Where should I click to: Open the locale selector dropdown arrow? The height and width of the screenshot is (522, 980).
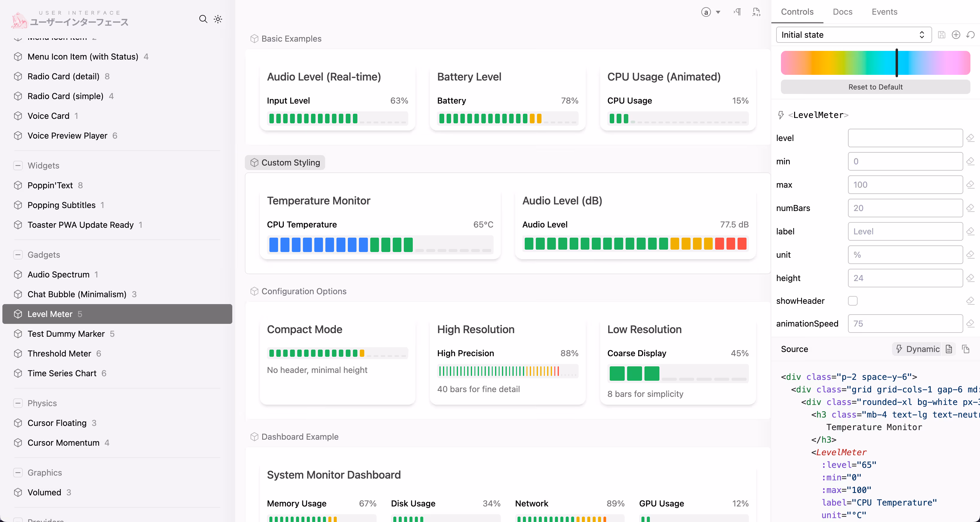click(x=718, y=12)
